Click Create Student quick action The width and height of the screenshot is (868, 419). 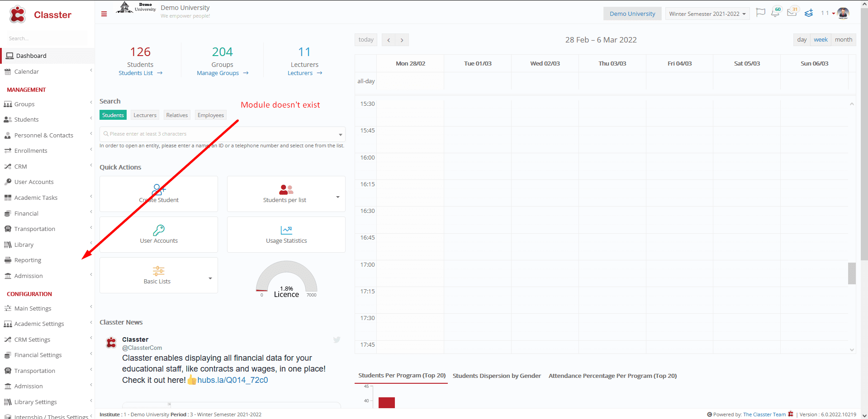pos(159,194)
